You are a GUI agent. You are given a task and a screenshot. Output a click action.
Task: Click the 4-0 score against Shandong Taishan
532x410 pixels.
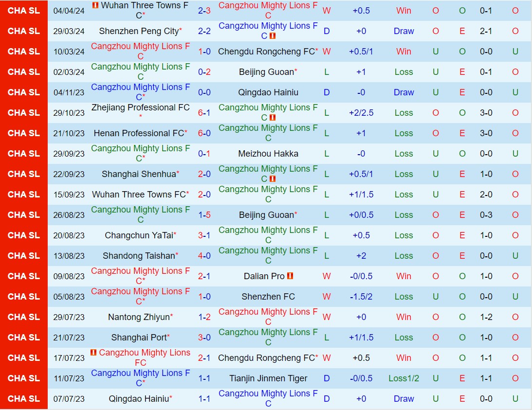(204, 256)
